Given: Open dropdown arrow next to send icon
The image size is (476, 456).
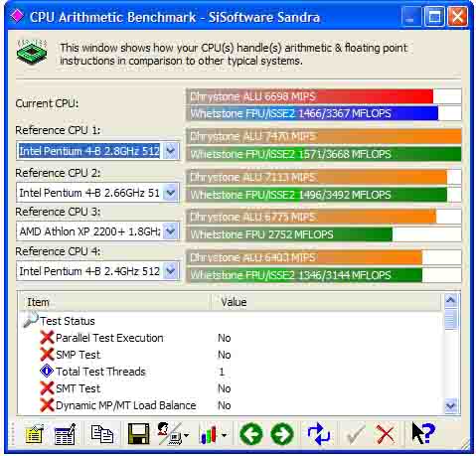Looking at the screenshot, I should point(187,435).
